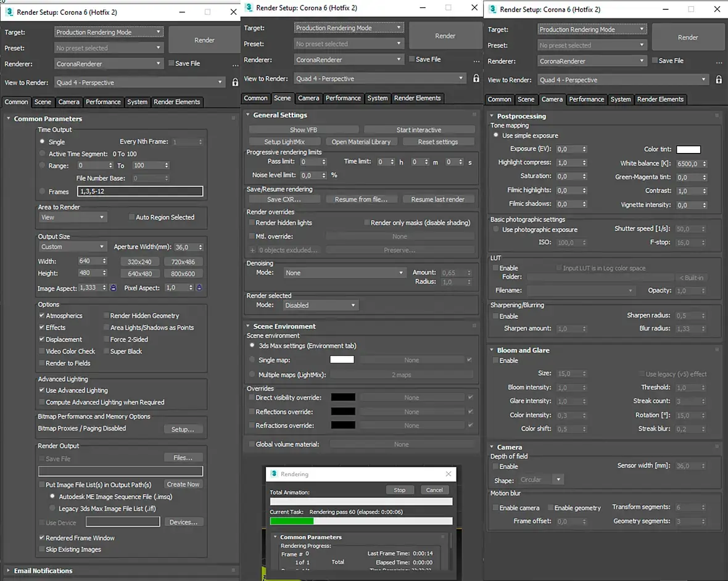Switch to Render Elements tab in right window

click(x=660, y=99)
